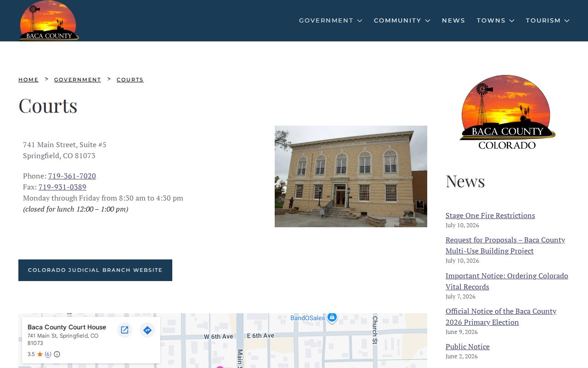Click the Baca County Colorado sidebar logo

(508, 112)
